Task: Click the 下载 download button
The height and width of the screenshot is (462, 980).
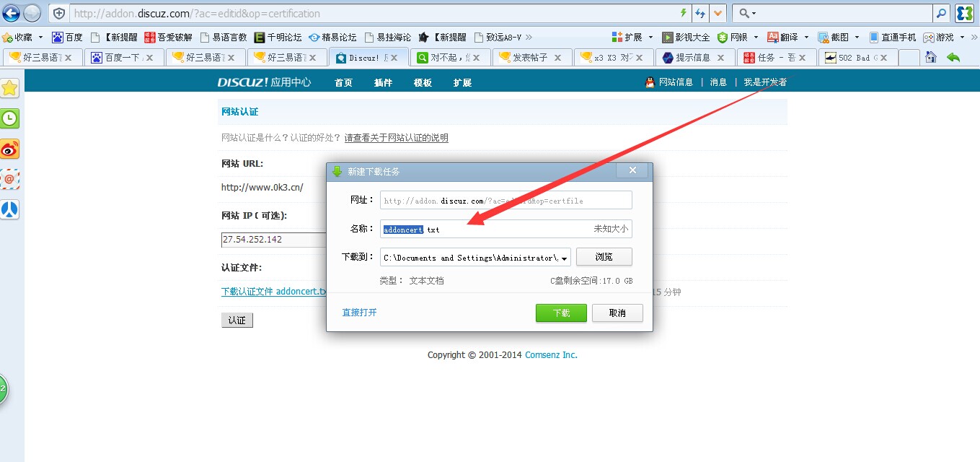Action: pyautogui.click(x=561, y=313)
